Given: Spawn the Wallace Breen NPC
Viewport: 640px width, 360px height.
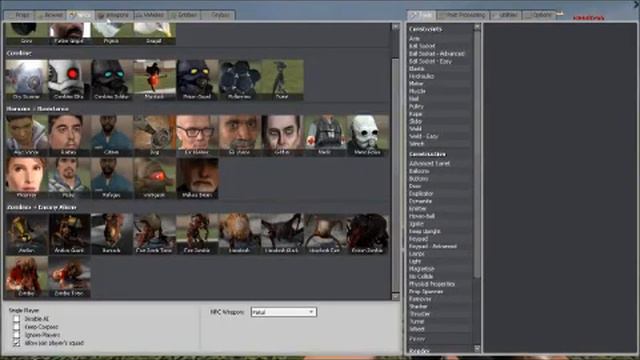Looking at the screenshot, I should click(x=197, y=178).
